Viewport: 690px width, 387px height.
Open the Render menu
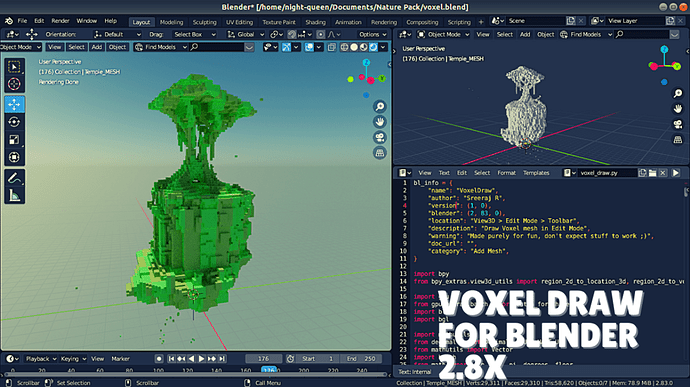coord(60,21)
